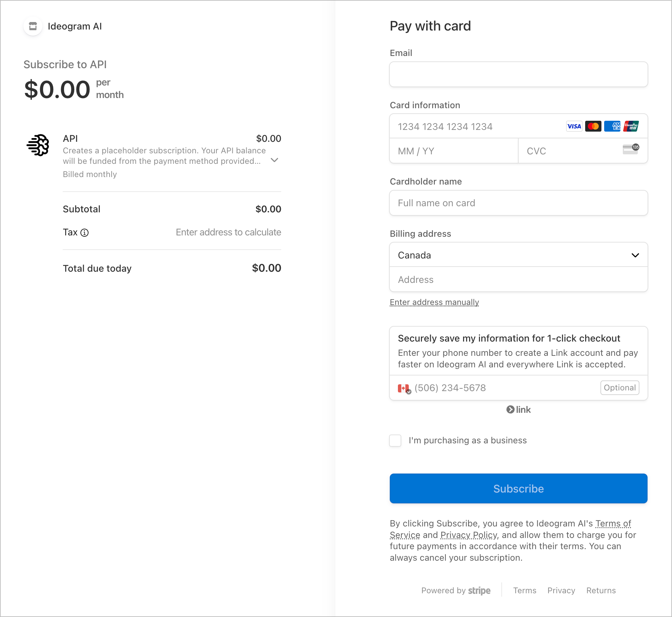Click Returns in the footer
This screenshot has height=617, width=672.
coord(601,591)
